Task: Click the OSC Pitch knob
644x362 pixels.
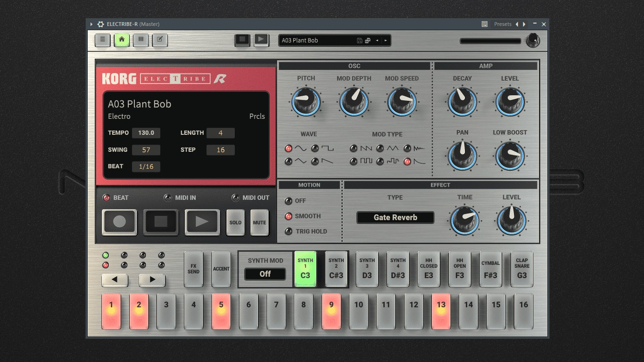Action: coord(306,102)
